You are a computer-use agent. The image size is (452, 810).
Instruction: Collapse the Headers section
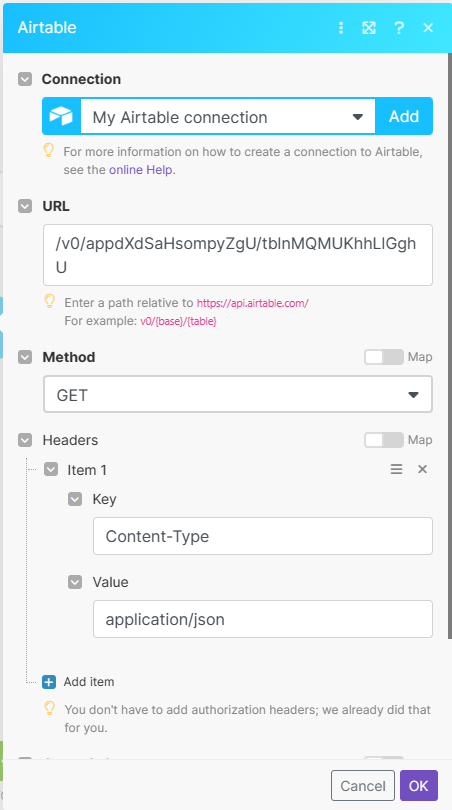point(25,440)
